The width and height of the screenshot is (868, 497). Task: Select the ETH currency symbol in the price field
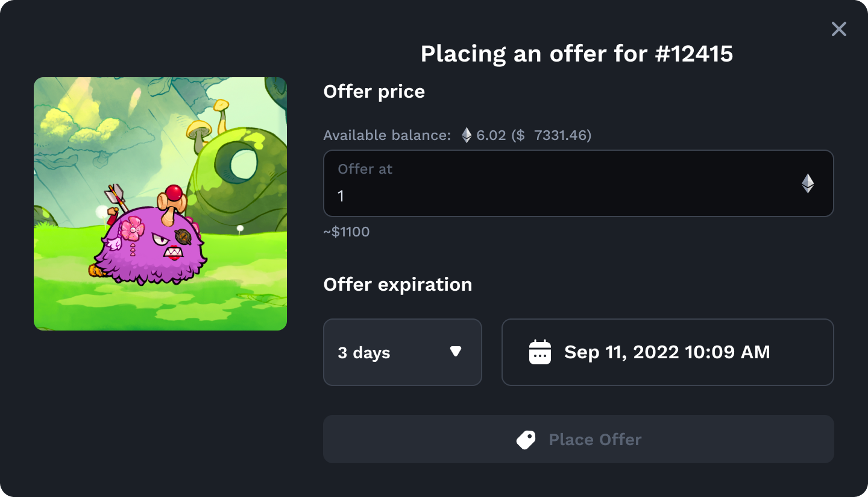[x=808, y=183]
